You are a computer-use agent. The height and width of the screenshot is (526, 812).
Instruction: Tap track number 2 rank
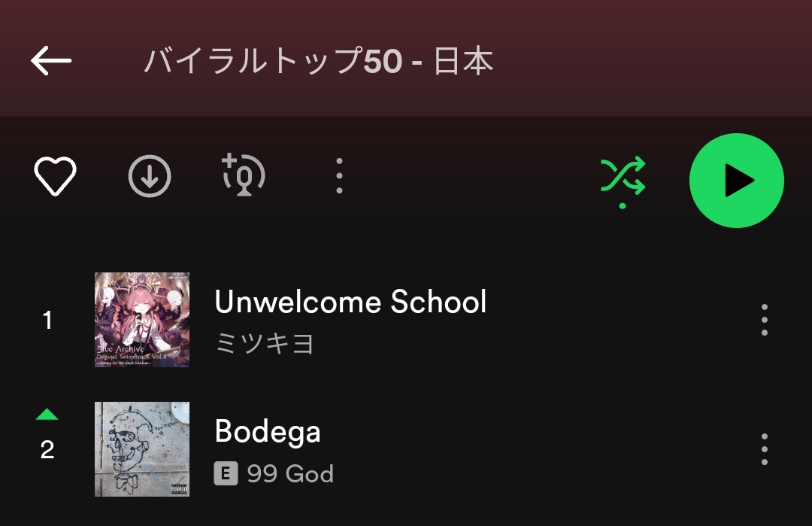coord(47,449)
